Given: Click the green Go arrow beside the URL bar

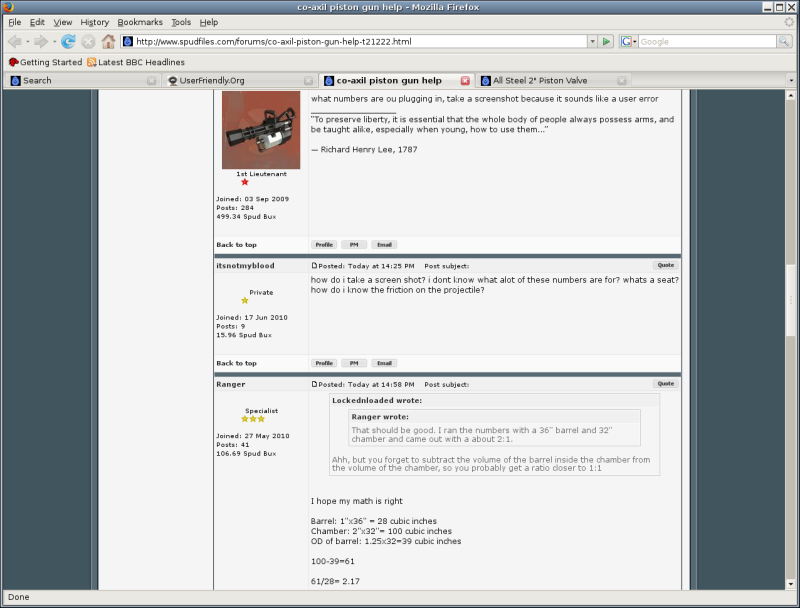Looking at the screenshot, I should pos(606,42).
